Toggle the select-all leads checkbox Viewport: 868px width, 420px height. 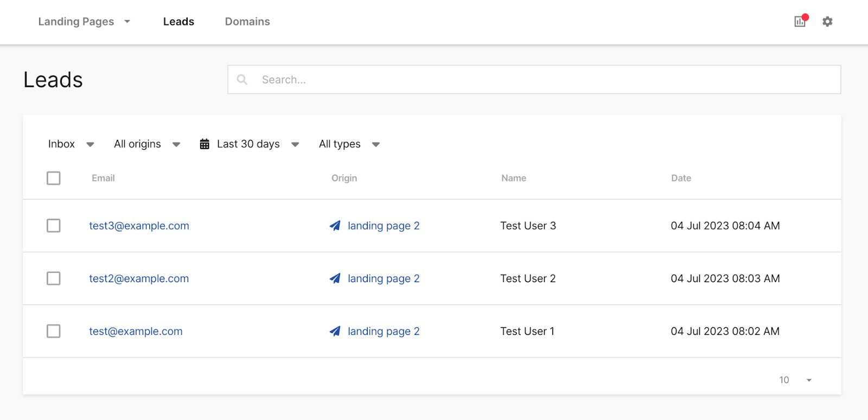click(54, 178)
